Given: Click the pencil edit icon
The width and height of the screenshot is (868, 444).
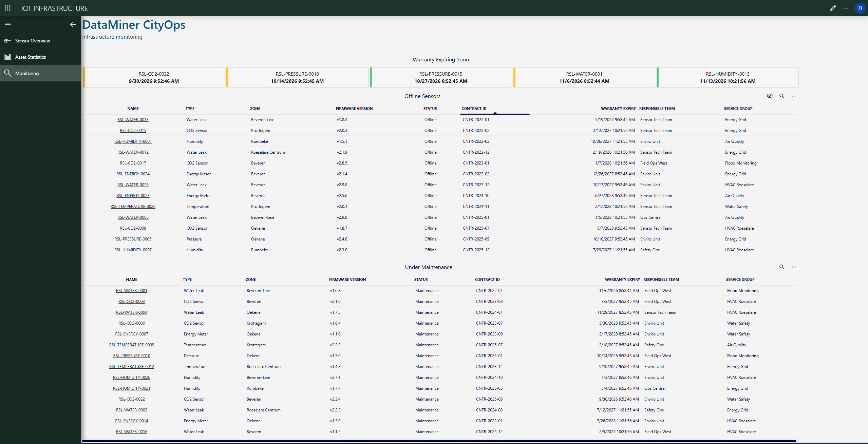Looking at the screenshot, I should 833,8.
